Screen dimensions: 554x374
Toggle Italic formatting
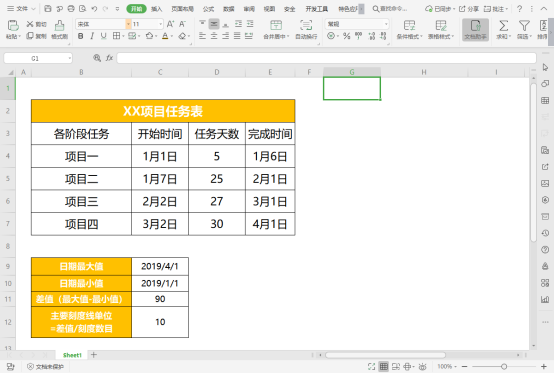[92, 36]
